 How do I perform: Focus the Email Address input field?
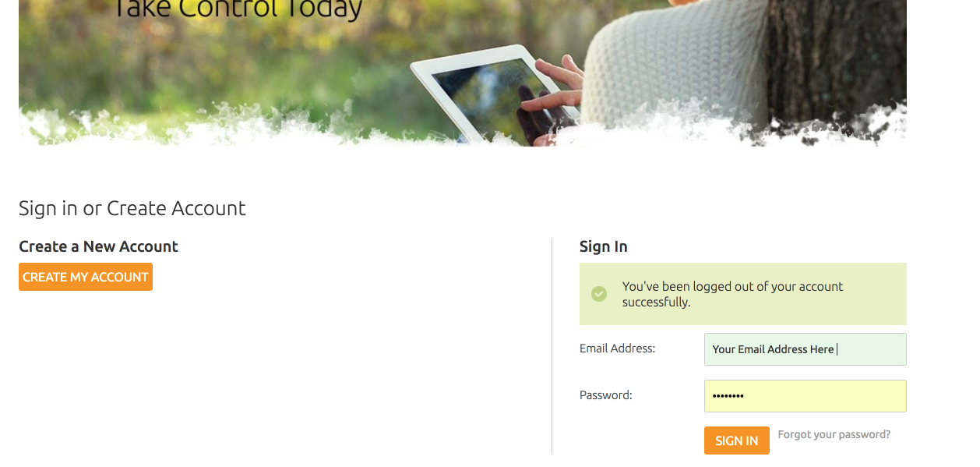coord(806,349)
